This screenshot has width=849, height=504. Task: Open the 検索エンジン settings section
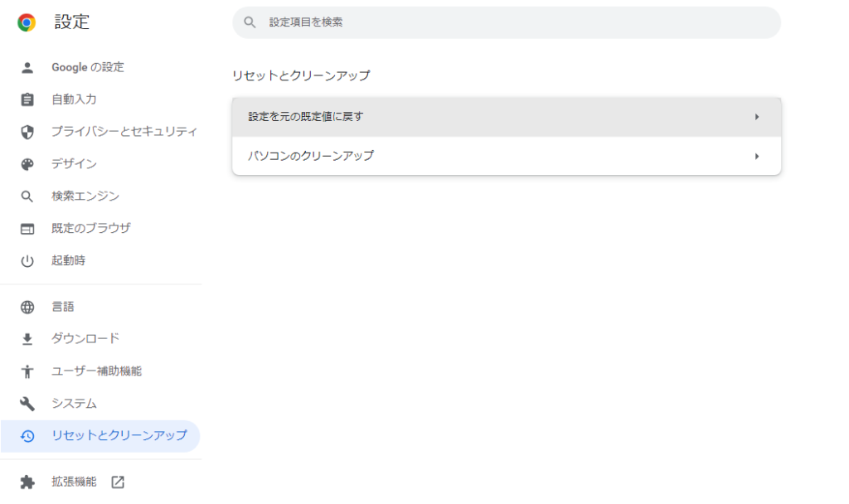85,196
